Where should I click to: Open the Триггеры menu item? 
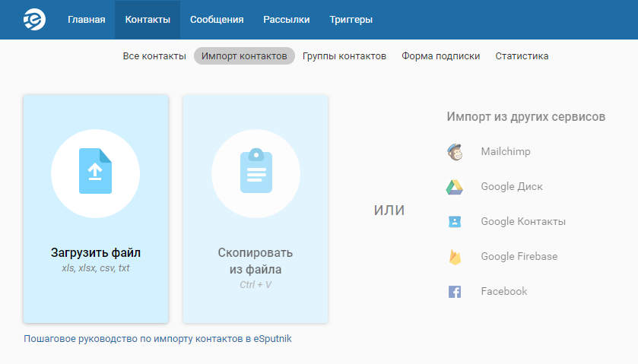coord(351,20)
